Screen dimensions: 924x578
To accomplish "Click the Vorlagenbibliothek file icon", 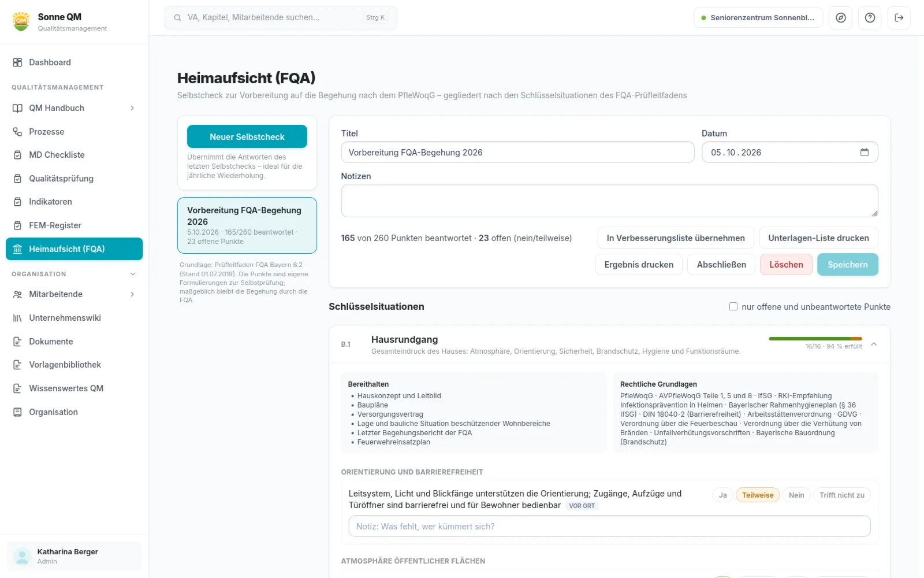I will pyautogui.click(x=17, y=365).
